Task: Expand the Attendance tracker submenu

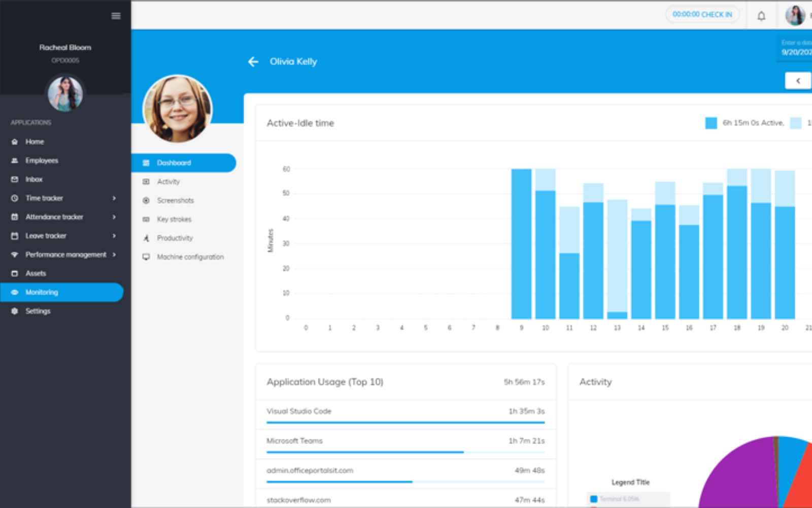Action: 114,217
